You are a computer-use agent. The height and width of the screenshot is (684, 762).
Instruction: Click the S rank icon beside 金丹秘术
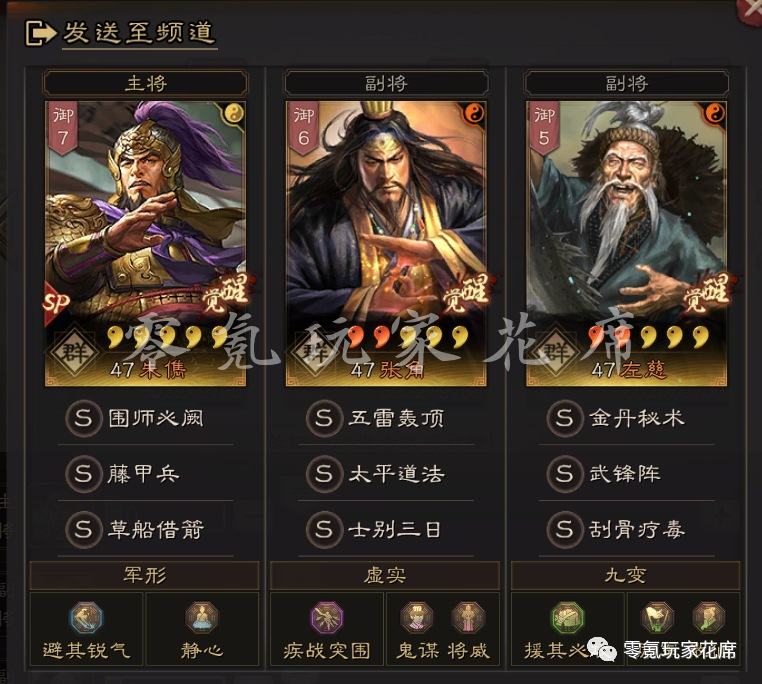(x=564, y=418)
